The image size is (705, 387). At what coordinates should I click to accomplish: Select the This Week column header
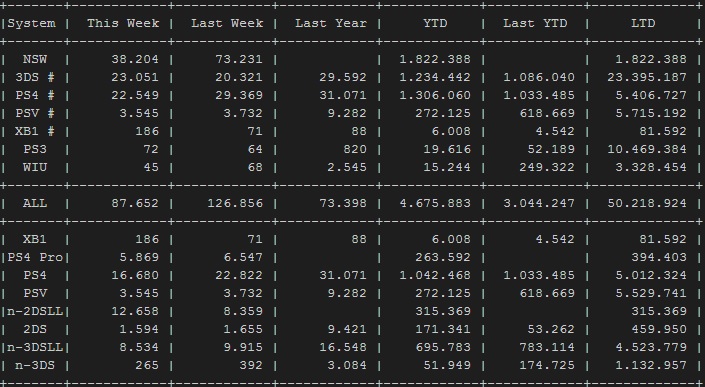click(x=123, y=23)
